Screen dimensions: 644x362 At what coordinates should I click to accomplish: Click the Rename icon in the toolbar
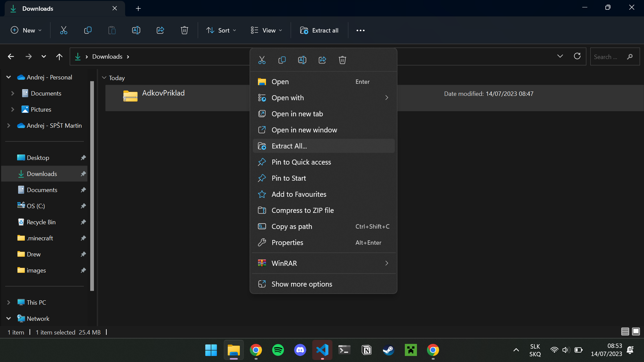point(136,31)
